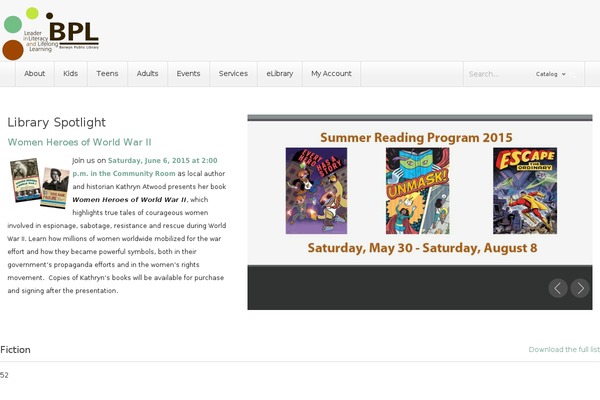Screen dimensions: 600x400
Task: Go to My Account
Action: point(331,73)
